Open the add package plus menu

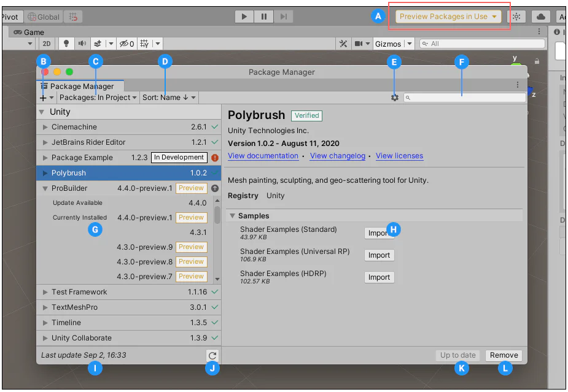(x=47, y=98)
